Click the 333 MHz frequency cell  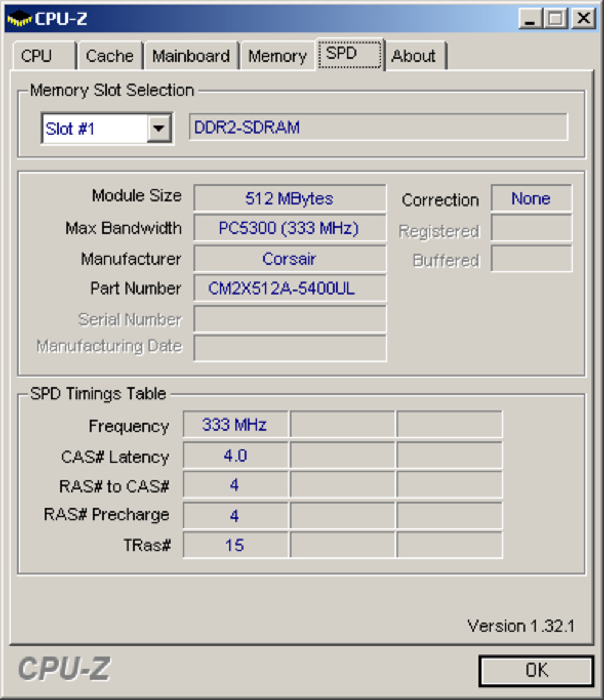tap(235, 425)
